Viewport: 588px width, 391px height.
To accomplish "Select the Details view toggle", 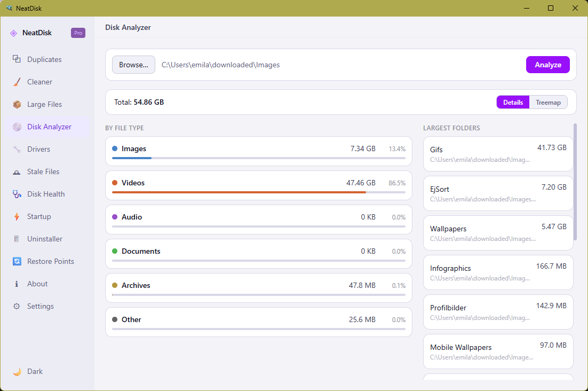I will [x=513, y=103].
